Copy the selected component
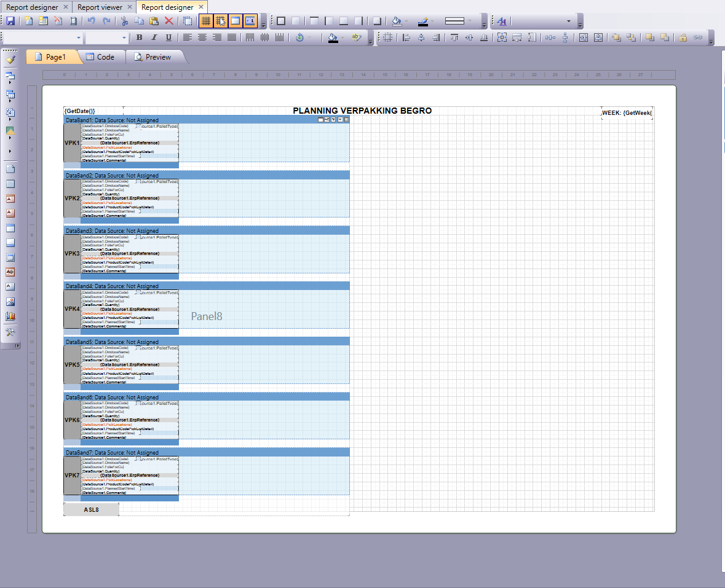725x588 pixels. 139,21
